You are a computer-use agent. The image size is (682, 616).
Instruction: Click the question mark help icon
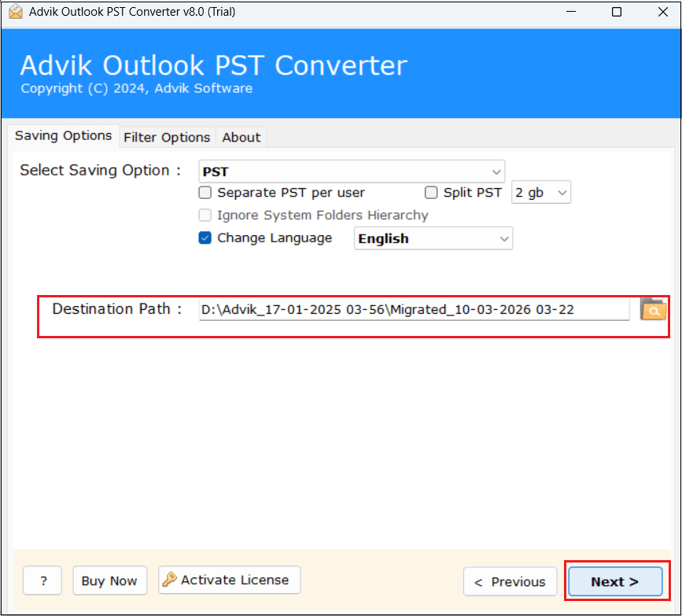click(x=42, y=581)
